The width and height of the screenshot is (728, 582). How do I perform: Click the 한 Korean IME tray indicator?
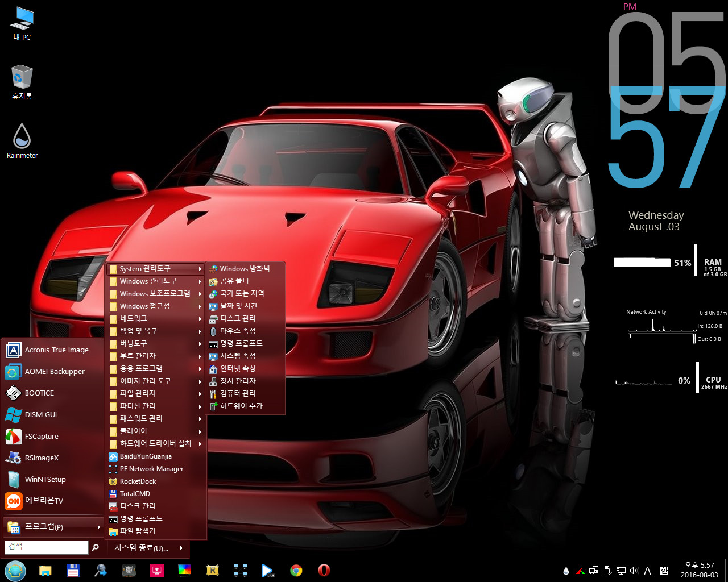click(x=664, y=571)
